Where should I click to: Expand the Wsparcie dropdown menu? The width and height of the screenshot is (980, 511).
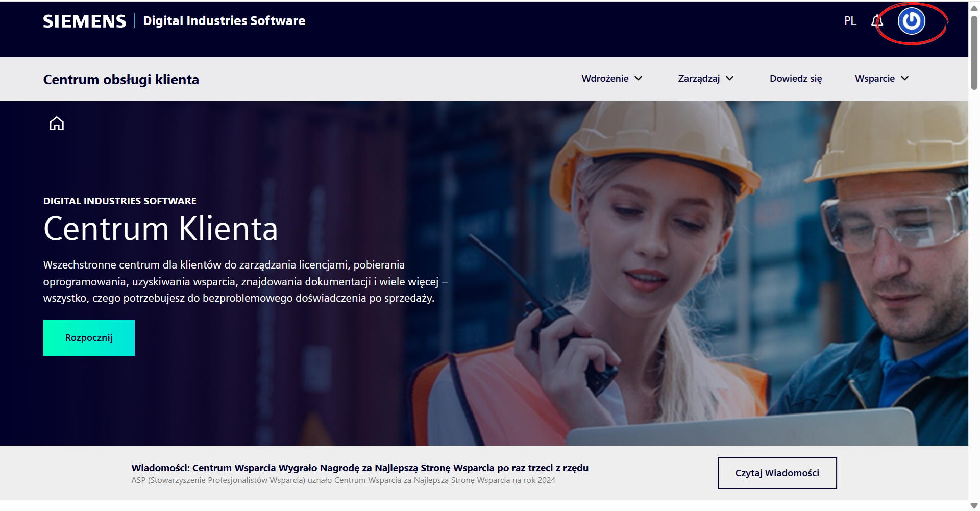881,78
